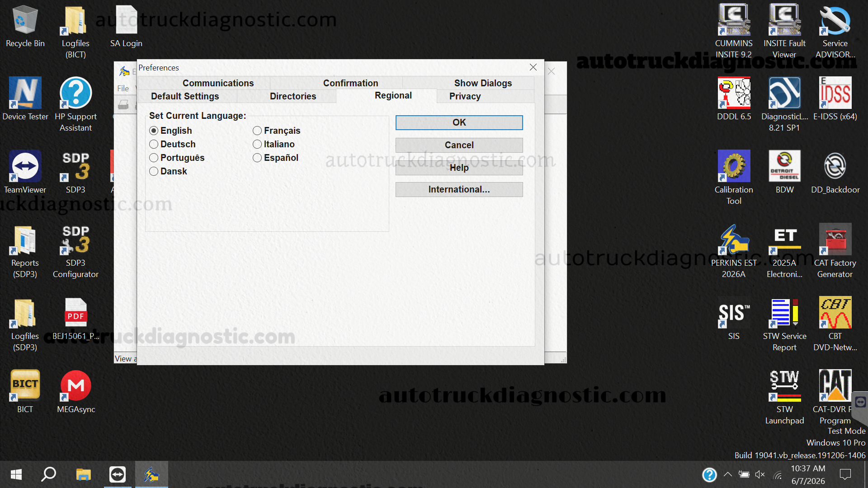Open CAT Factory Generator icon
Image resolution: width=868 pixels, height=488 pixels.
pyautogui.click(x=835, y=251)
